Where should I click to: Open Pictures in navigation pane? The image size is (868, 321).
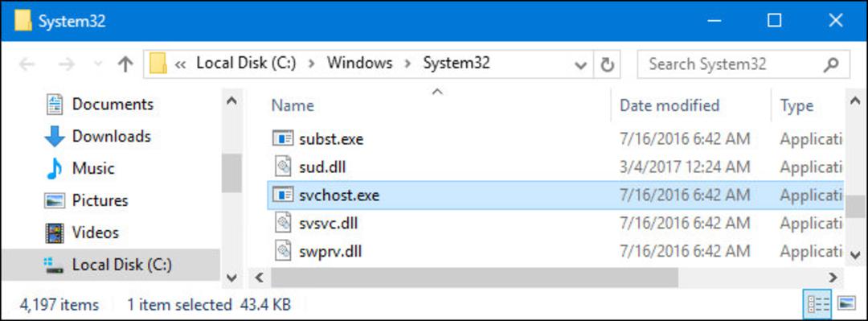click(100, 200)
